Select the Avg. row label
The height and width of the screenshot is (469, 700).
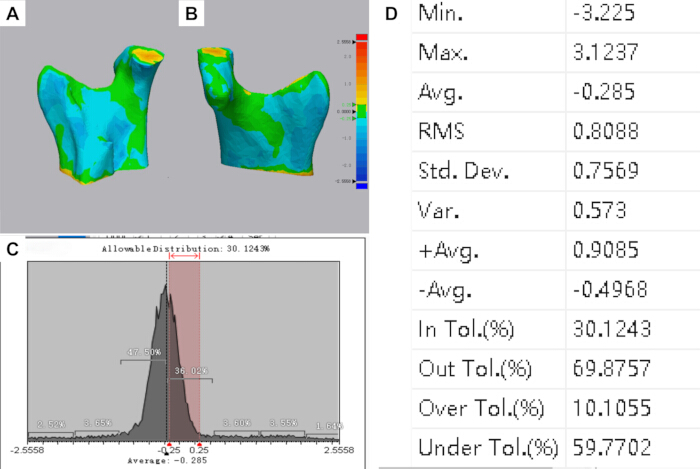(x=440, y=92)
